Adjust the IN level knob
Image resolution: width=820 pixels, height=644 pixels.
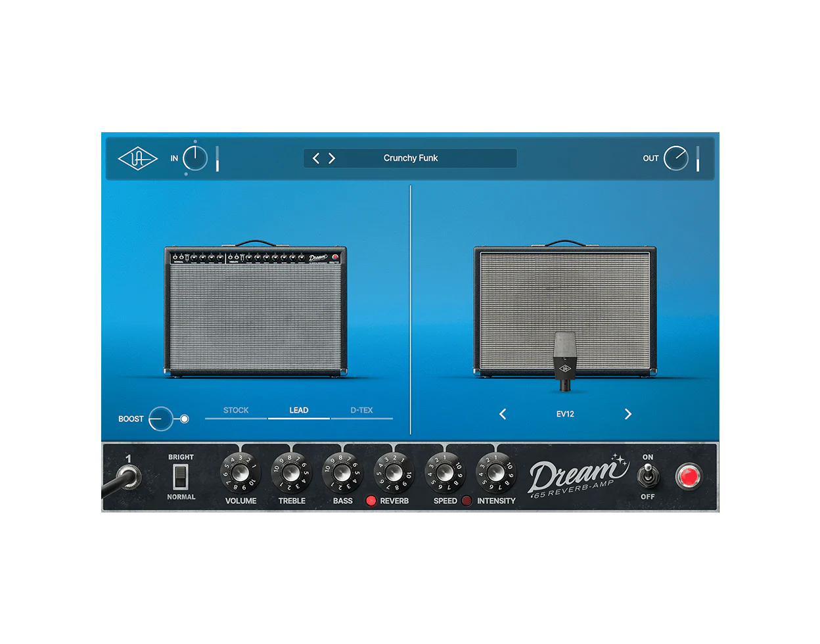pos(194,158)
